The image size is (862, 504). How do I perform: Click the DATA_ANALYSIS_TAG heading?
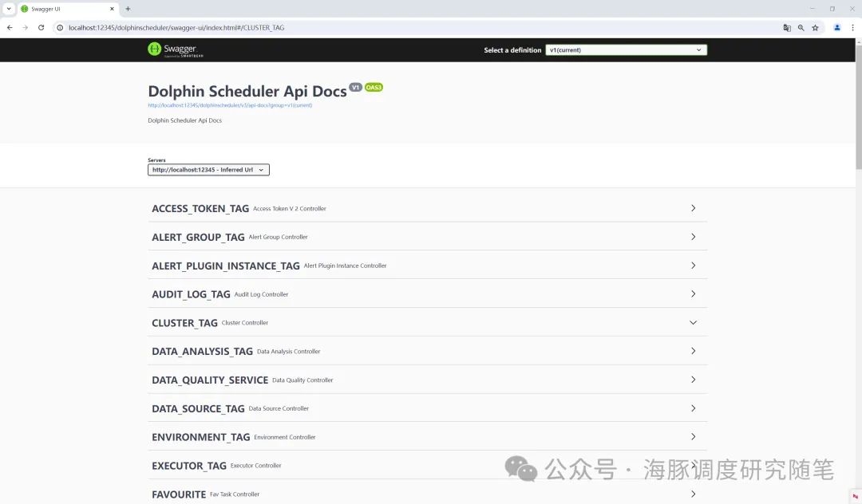click(x=202, y=352)
